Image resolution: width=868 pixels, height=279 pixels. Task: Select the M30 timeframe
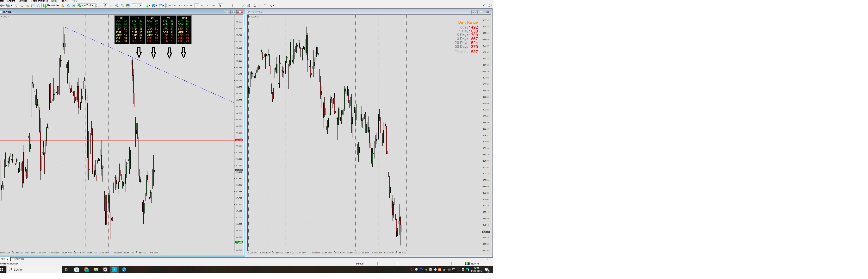point(186,6)
